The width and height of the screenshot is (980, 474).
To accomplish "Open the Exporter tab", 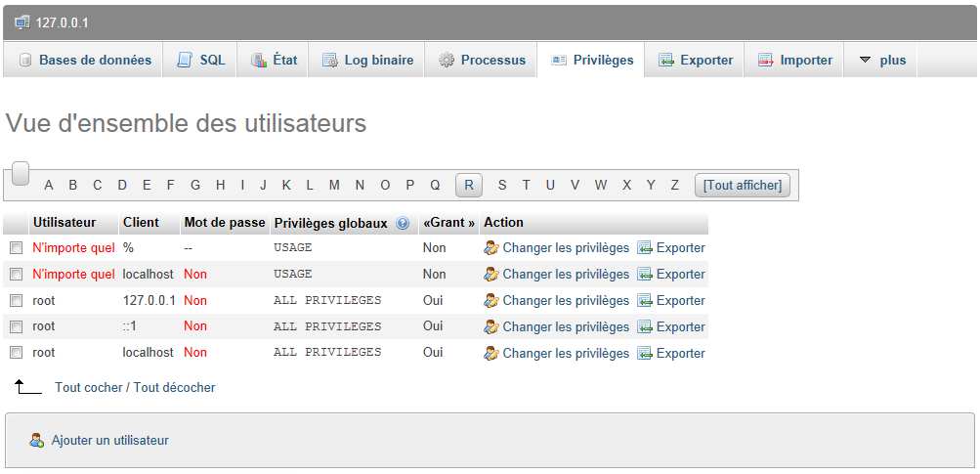I will pyautogui.click(x=695, y=61).
